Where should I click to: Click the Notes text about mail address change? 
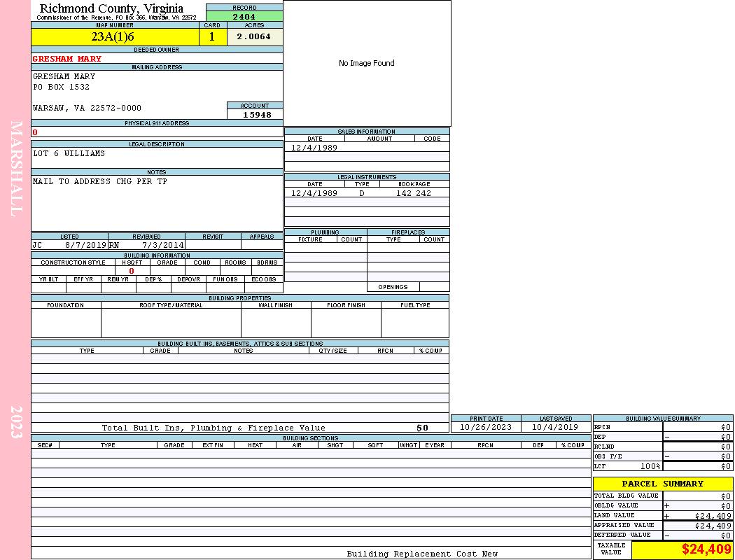[x=100, y=181]
